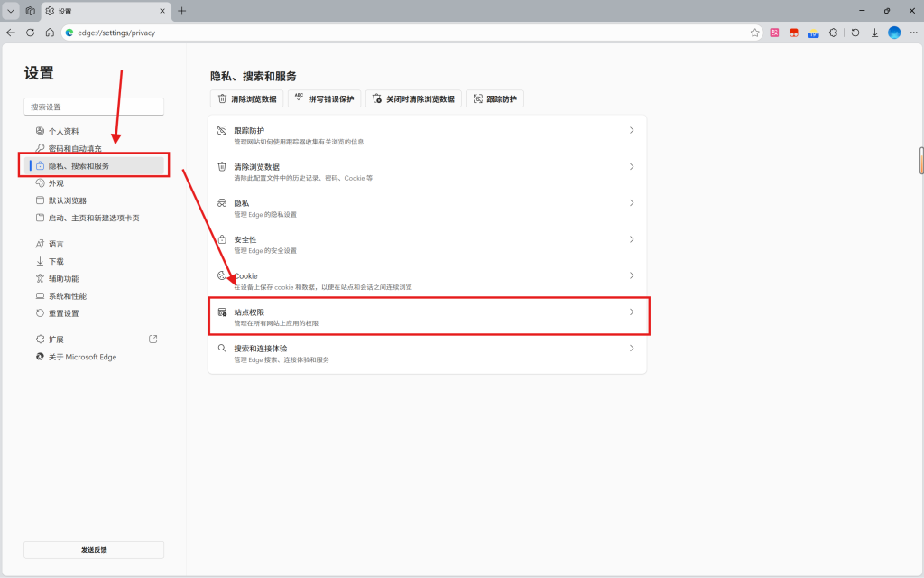The width and height of the screenshot is (924, 578).
Task: Click the home button in toolbar
Action: coord(50,33)
